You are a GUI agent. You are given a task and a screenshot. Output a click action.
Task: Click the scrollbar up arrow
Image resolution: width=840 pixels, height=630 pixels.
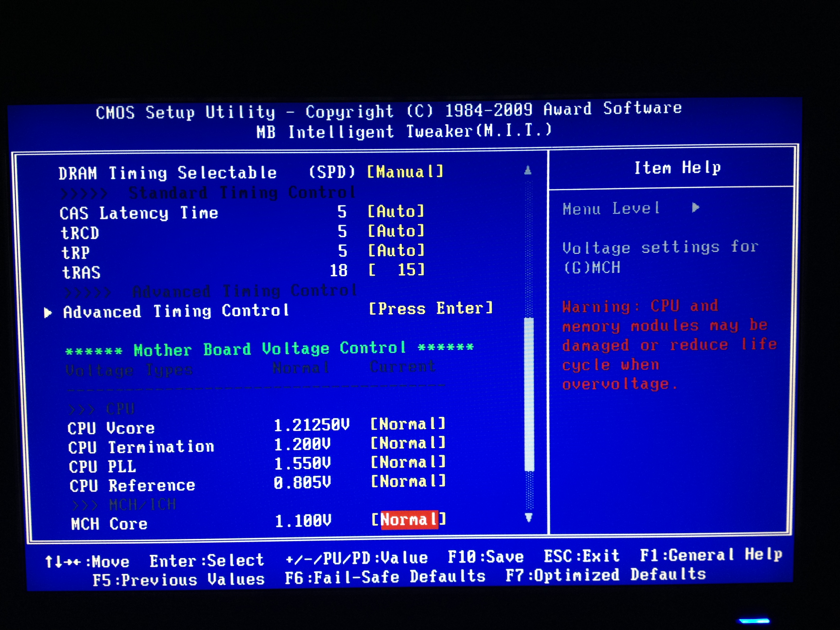tap(528, 170)
